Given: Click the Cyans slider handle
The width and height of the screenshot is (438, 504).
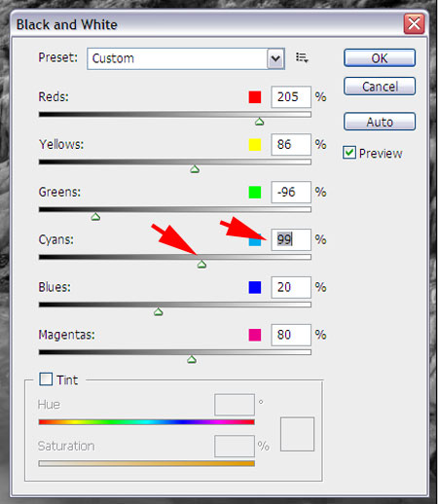Looking at the screenshot, I should tap(201, 265).
